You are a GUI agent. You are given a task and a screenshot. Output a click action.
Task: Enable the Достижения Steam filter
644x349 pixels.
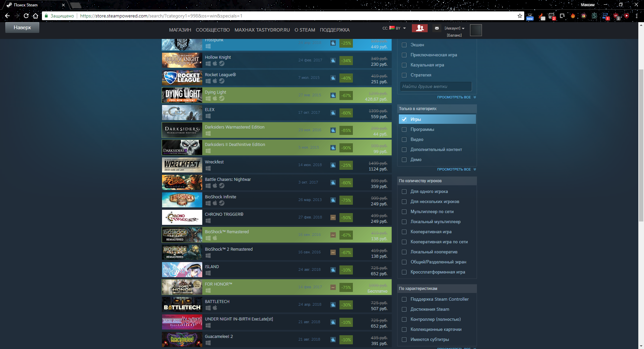404,309
